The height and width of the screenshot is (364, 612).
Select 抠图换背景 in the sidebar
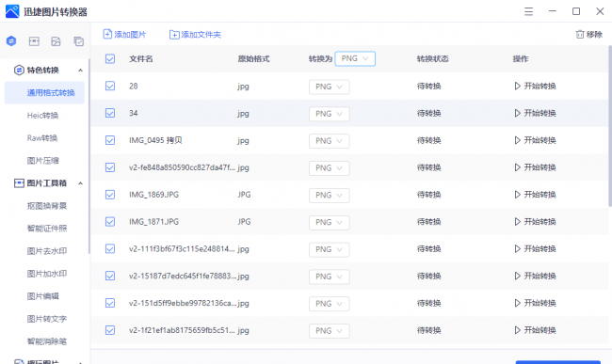pyautogui.click(x=47, y=206)
